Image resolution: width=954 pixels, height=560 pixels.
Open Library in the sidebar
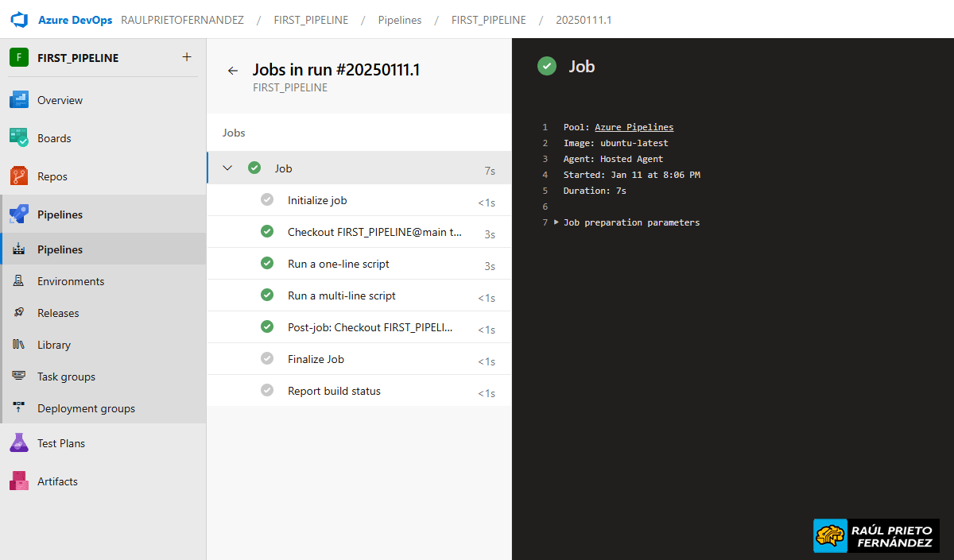54,345
